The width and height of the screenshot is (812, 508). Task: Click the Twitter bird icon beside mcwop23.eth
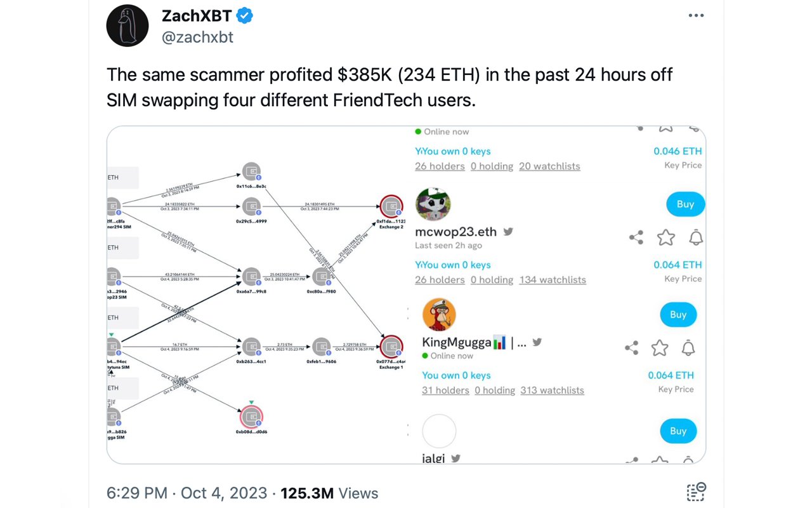point(507,232)
